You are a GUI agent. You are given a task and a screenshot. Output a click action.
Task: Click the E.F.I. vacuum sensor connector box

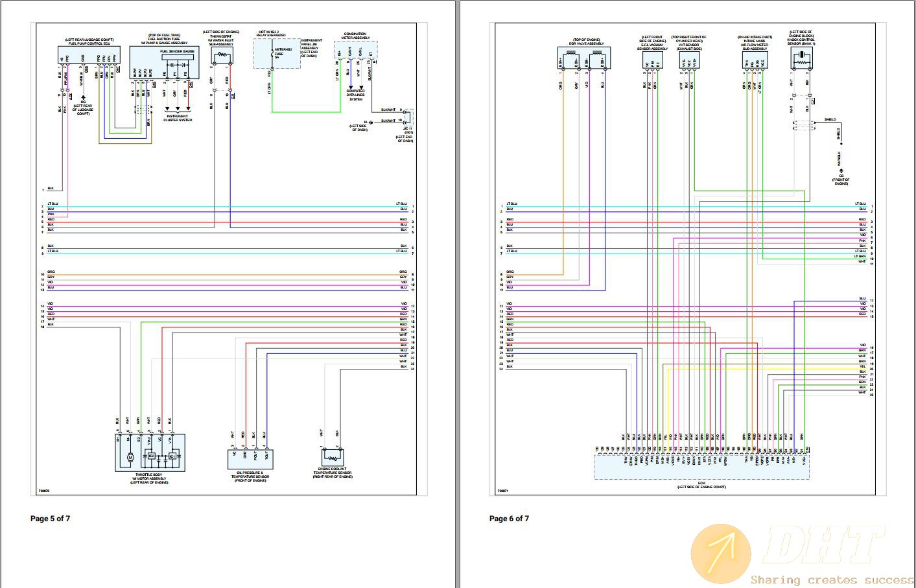(x=653, y=61)
